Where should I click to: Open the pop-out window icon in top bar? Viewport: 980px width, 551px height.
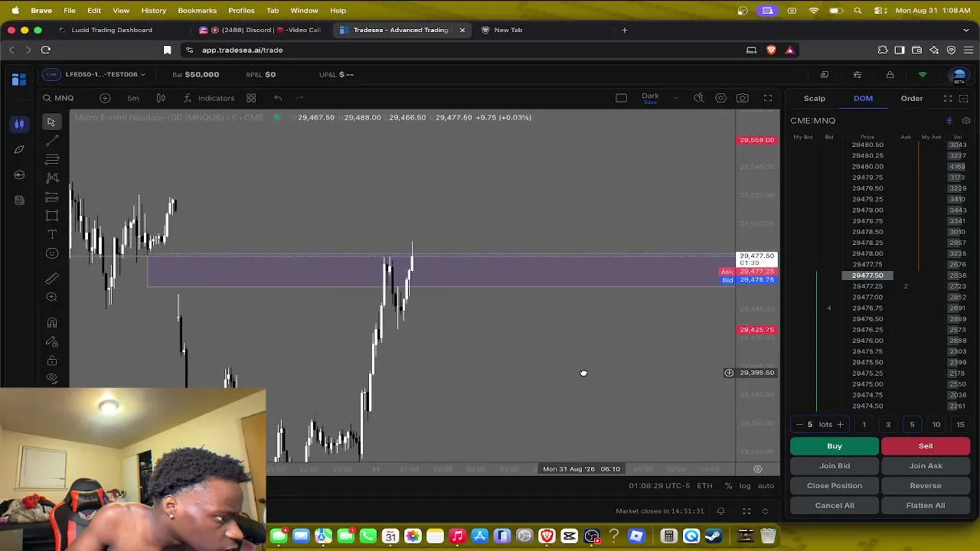pos(825,75)
